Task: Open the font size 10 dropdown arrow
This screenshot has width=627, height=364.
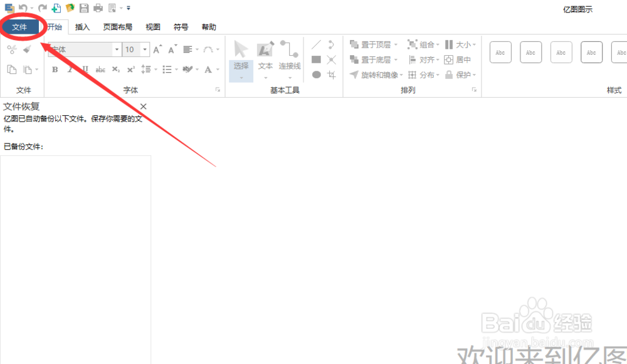Action: tap(145, 49)
